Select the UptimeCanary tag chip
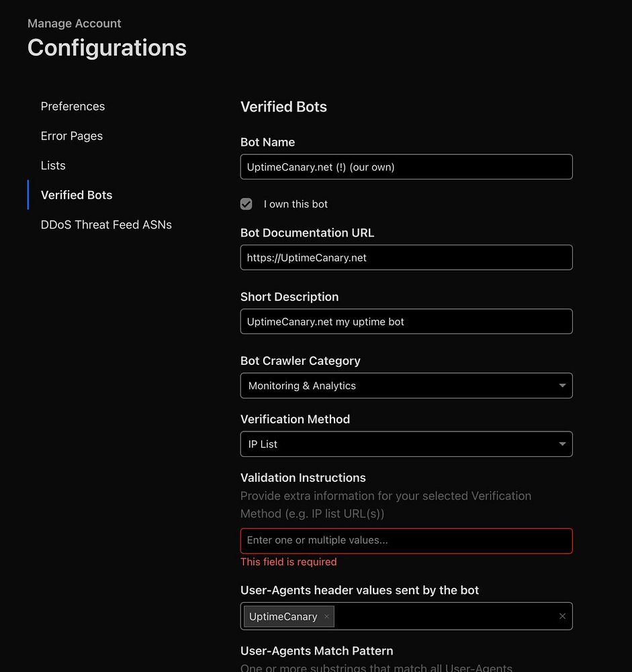 283,617
